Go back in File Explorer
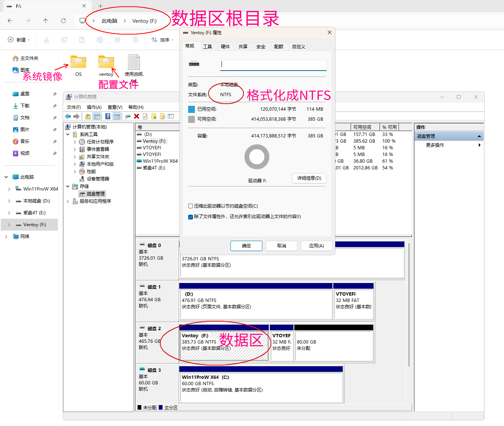The height and width of the screenshot is (426, 504). (x=10, y=21)
